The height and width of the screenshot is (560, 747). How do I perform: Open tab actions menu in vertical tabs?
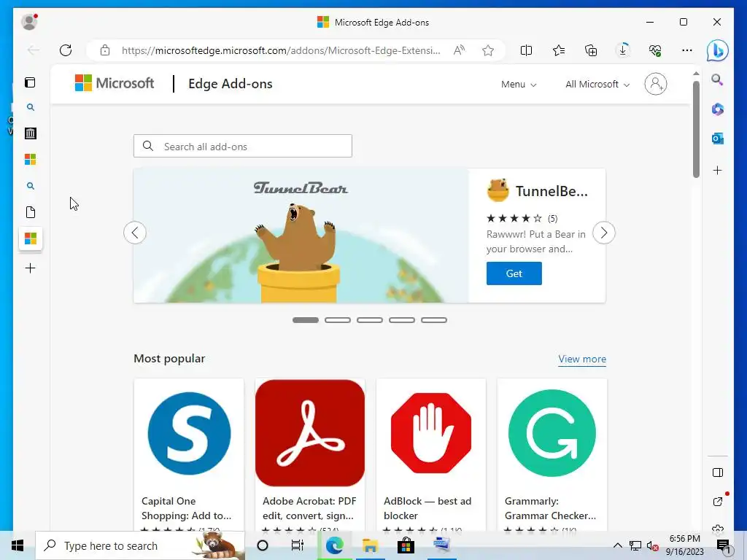(30, 82)
